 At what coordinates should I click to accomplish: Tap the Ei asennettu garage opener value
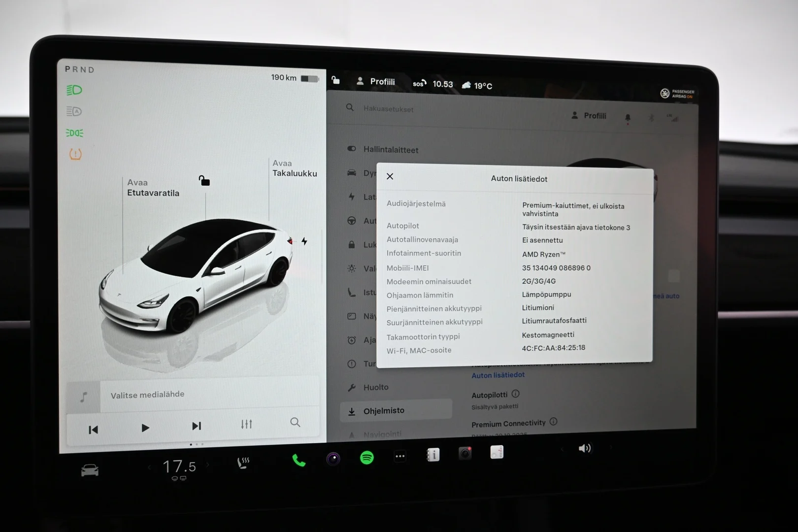click(542, 240)
